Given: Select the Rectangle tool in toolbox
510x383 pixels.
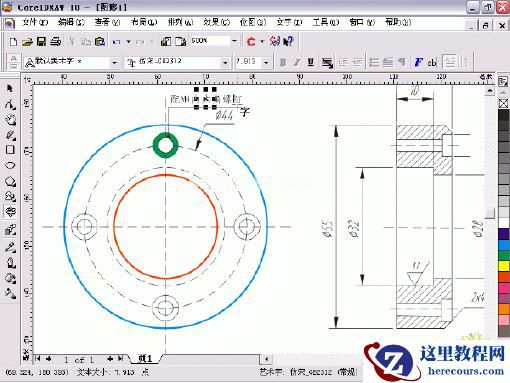Looking at the screenshot, I should point(10,149).
